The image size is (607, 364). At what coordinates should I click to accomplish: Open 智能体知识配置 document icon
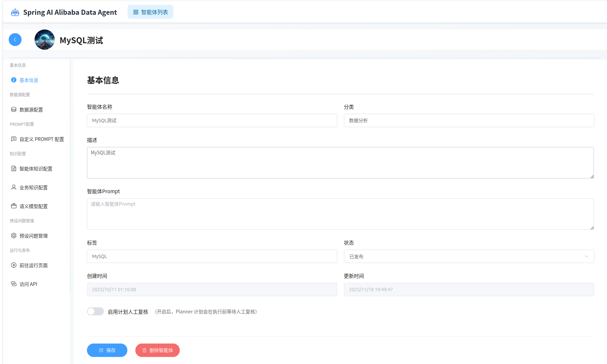pos(14,168)
